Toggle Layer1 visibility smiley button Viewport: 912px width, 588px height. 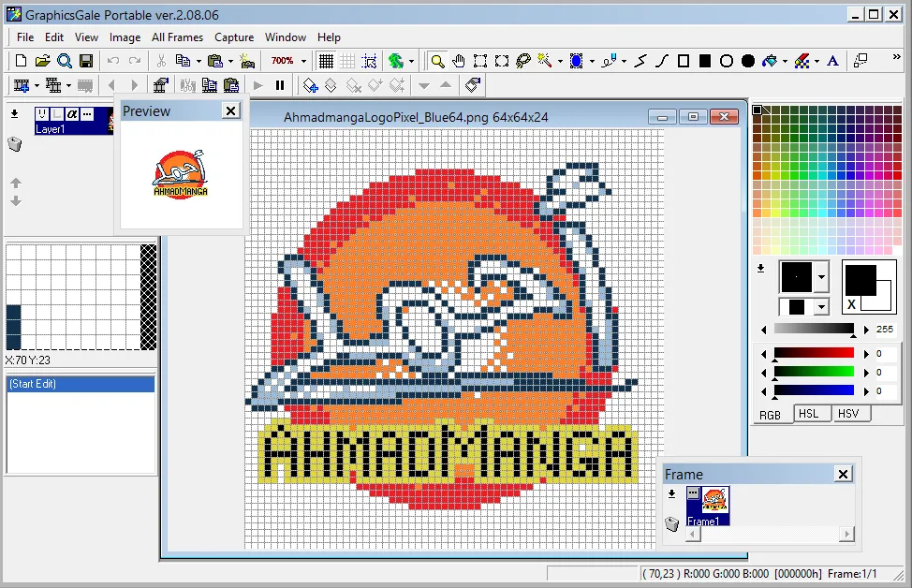coord(42,113)
